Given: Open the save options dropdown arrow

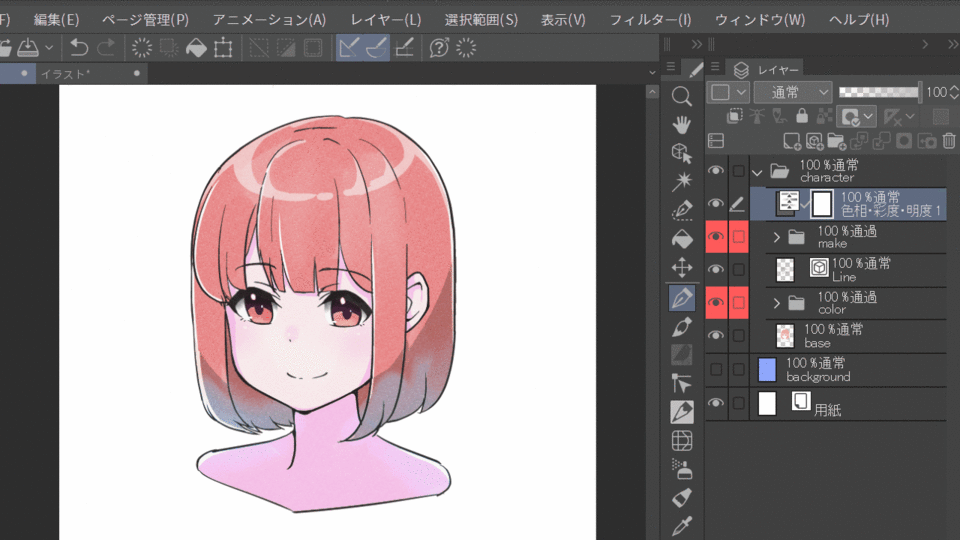Looking at the screenshot, I should tap(49, 47).
